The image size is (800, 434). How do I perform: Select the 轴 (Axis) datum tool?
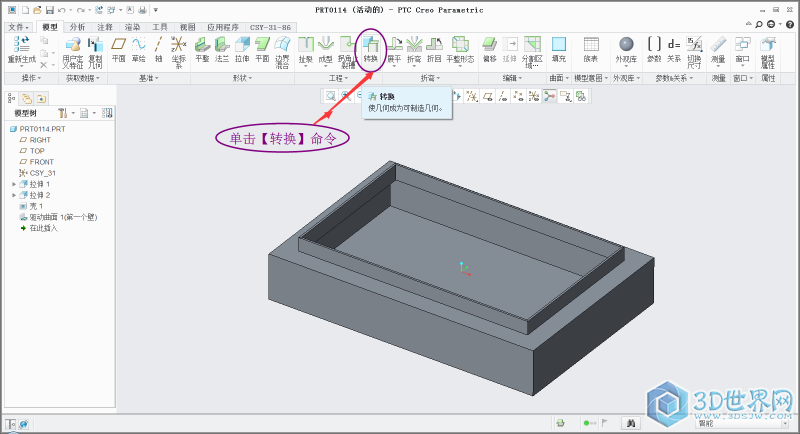click(x=159, y=49)
